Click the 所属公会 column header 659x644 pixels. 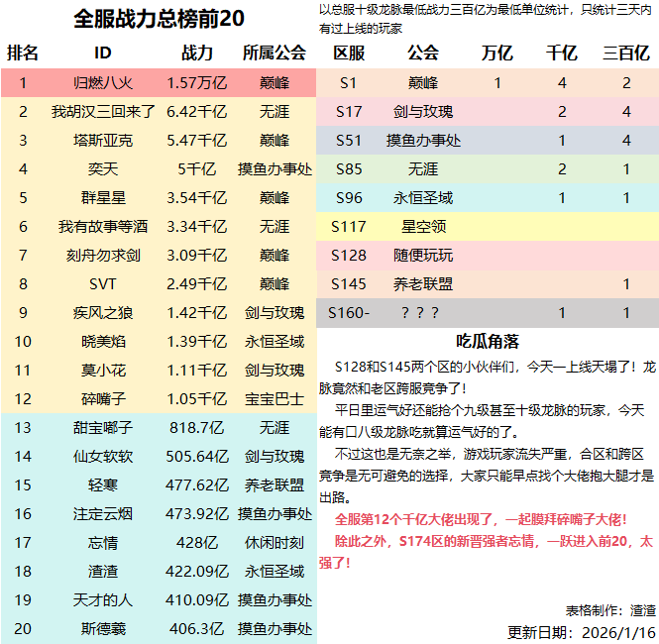point(274,53)
